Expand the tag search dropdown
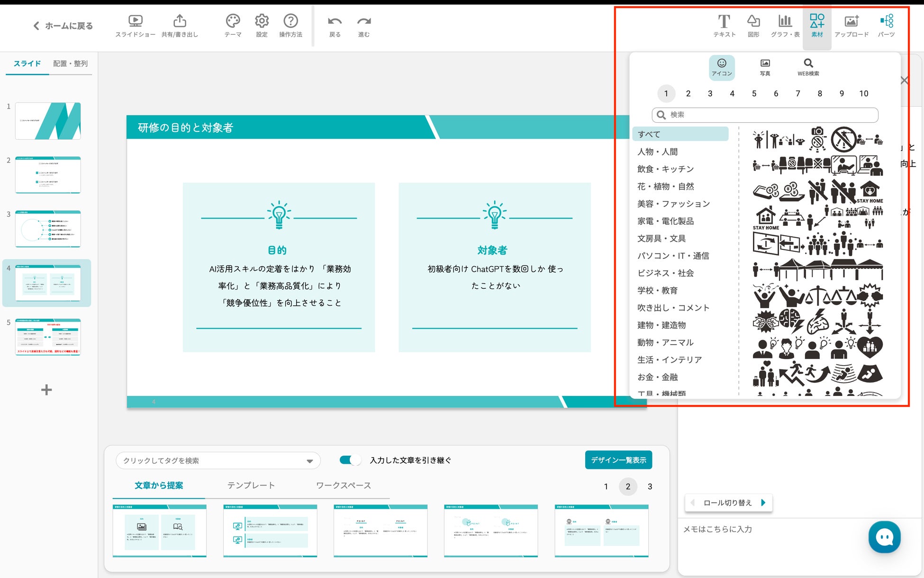 pos(309,461)
